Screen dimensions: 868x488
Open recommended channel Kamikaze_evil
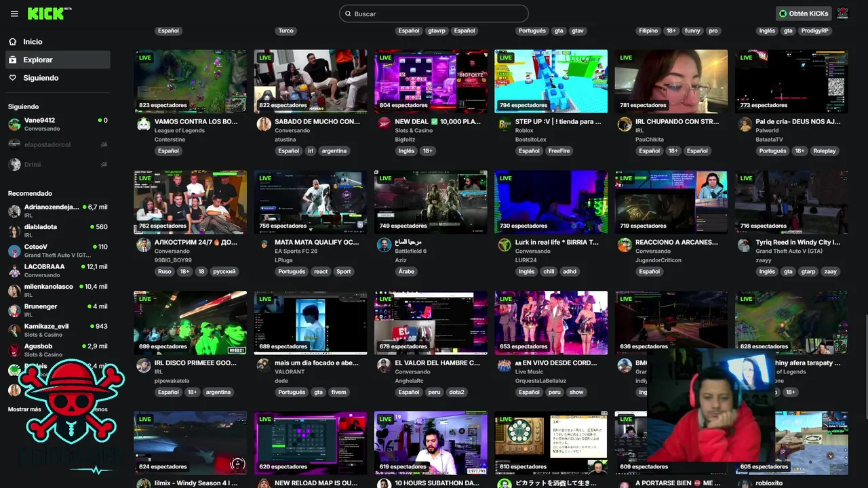click(58, 330)
